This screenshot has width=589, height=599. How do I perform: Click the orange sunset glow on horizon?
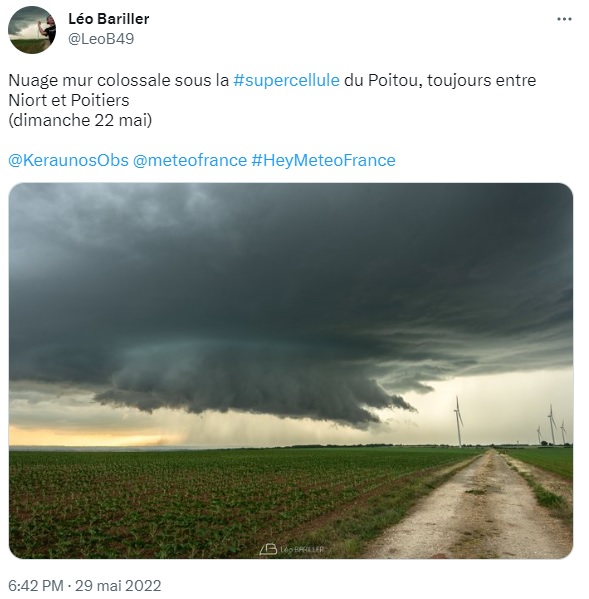(88, 435)
